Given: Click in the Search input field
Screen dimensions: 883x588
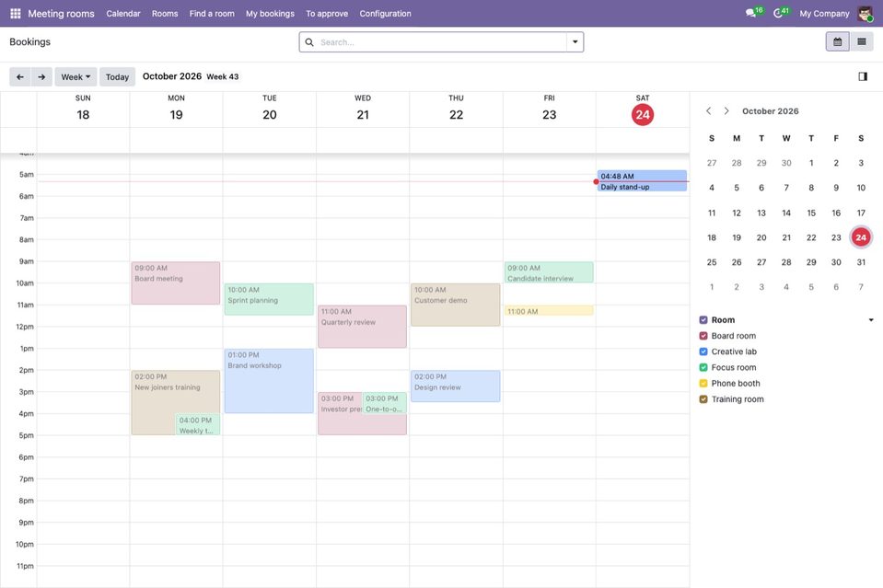Looking at the screenshot, I should (441, 42).
